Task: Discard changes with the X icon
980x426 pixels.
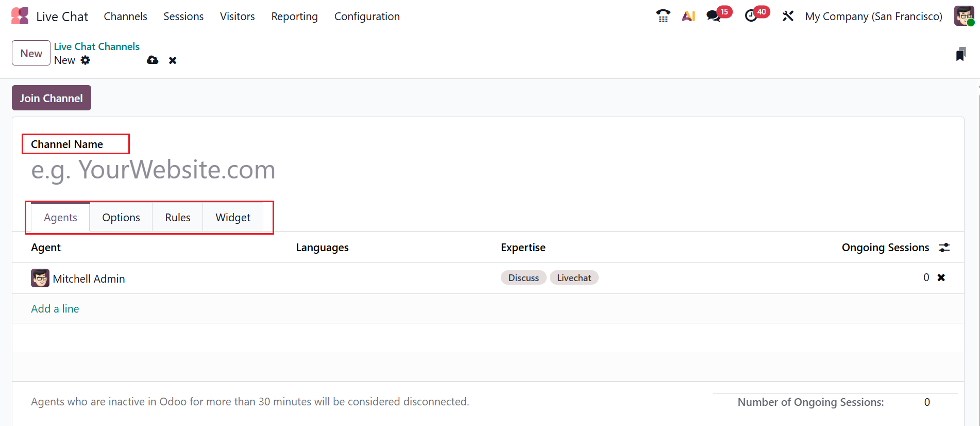Action: (x=173, y=60)
